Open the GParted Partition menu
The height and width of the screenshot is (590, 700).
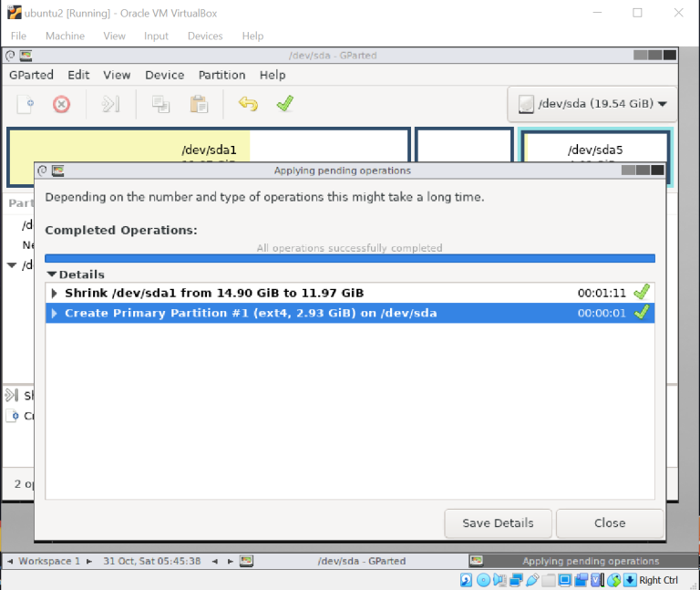point(221,75)
